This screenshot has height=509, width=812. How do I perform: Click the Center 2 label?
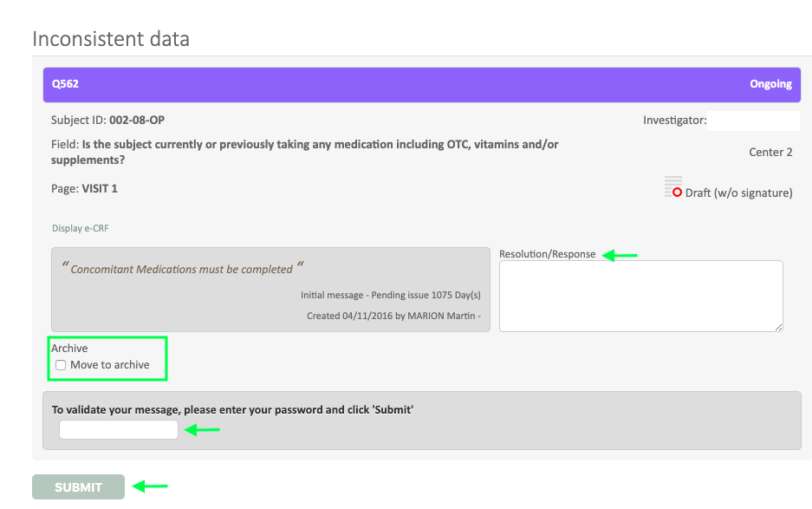click(770, 153)
